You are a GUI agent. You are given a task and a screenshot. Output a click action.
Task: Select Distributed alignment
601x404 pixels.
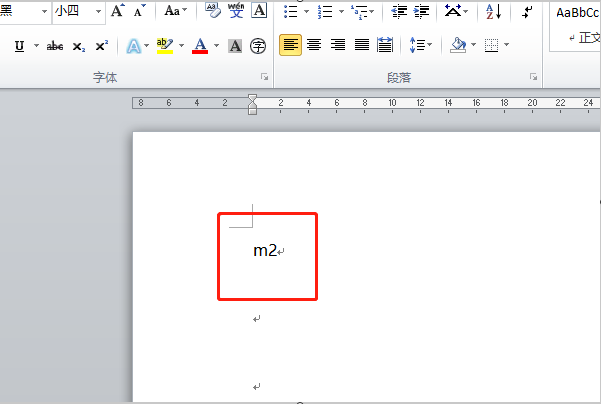(385, 45)
